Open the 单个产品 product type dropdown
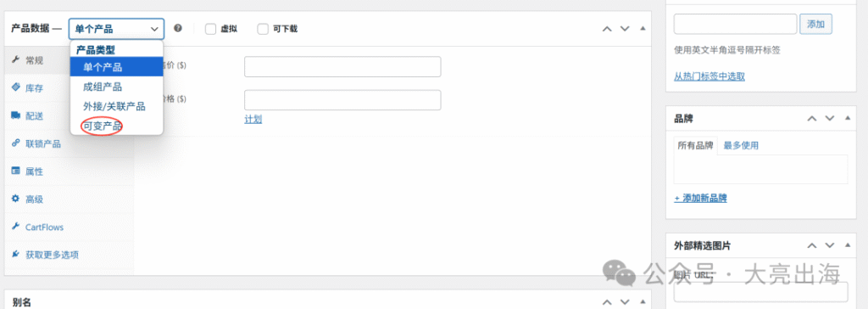 (116, 29)
